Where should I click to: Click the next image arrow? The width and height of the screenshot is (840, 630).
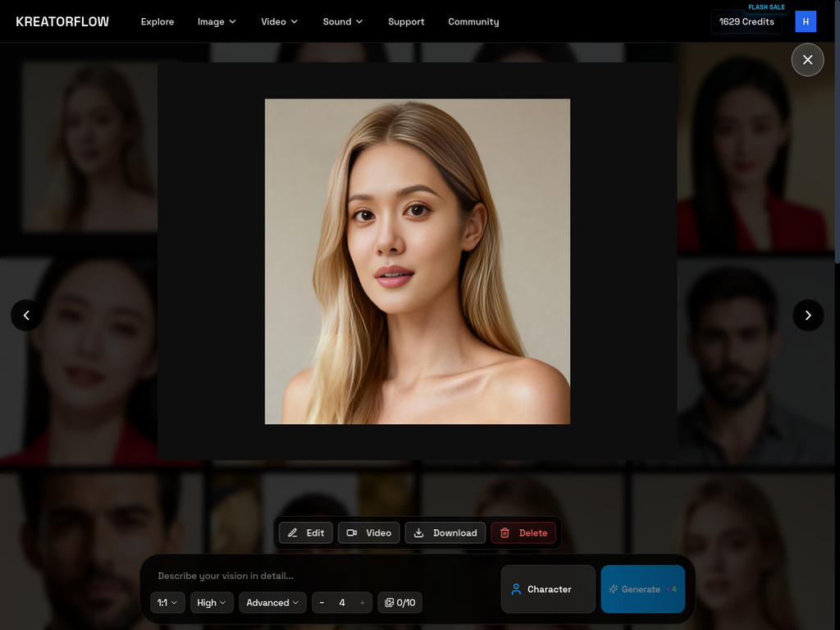click(x=808, y=315)
